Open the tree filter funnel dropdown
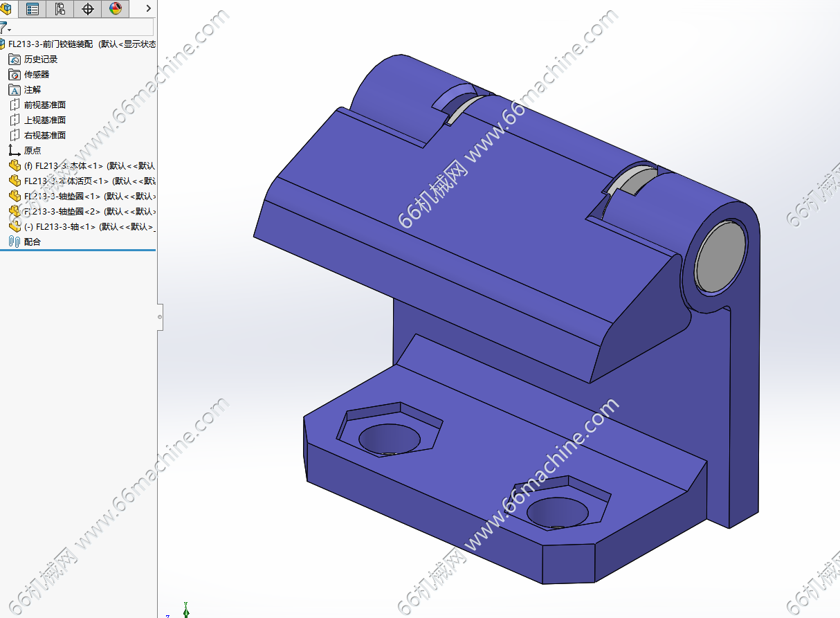This screenshot has height=618, width=840. pyautogui.click(x=5, y=28)
